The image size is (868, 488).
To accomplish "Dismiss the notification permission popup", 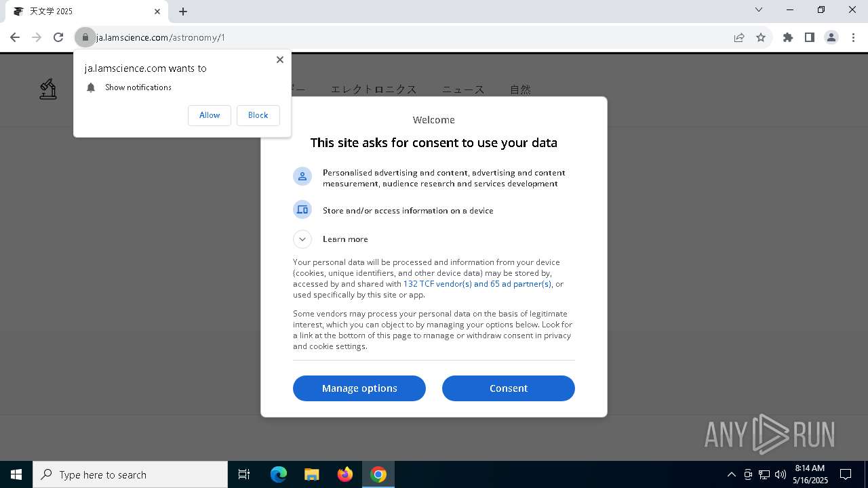I will [280, 60].
